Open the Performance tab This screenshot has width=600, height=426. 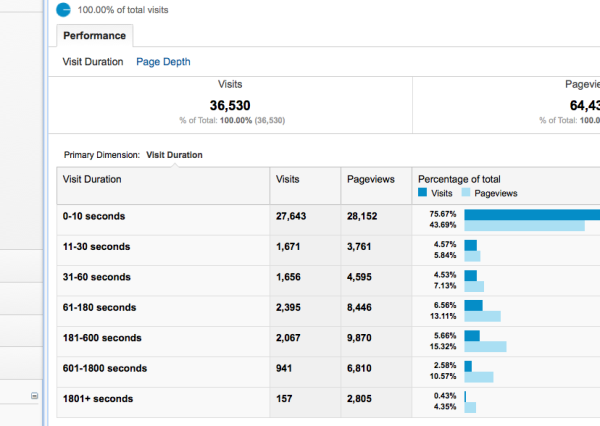(95, 36)
